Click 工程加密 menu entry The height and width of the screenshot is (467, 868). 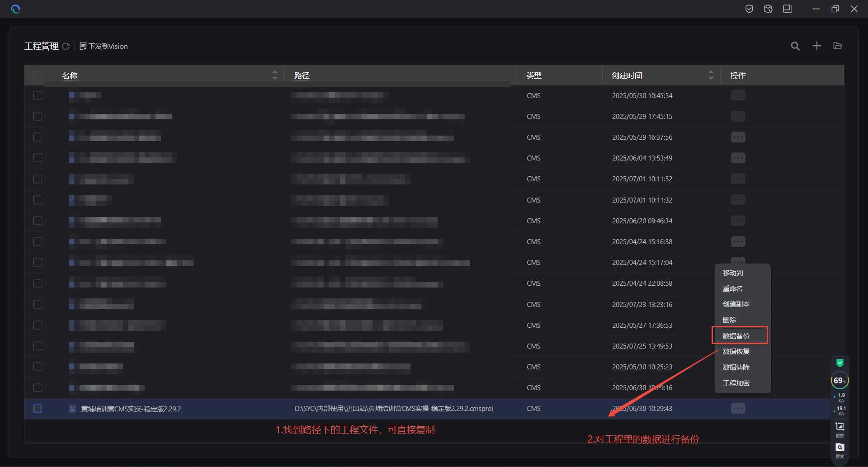pyautogui.click(x=736, y=383)
